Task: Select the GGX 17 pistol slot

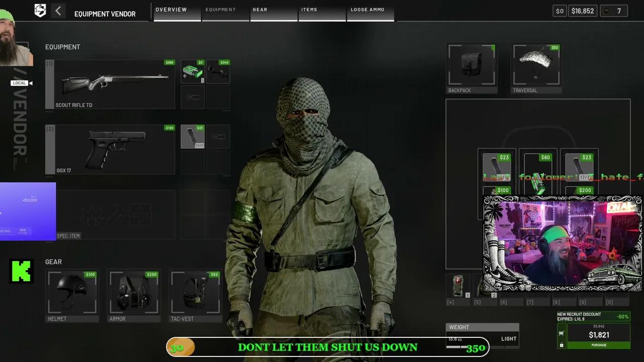Action: (110, 149)
